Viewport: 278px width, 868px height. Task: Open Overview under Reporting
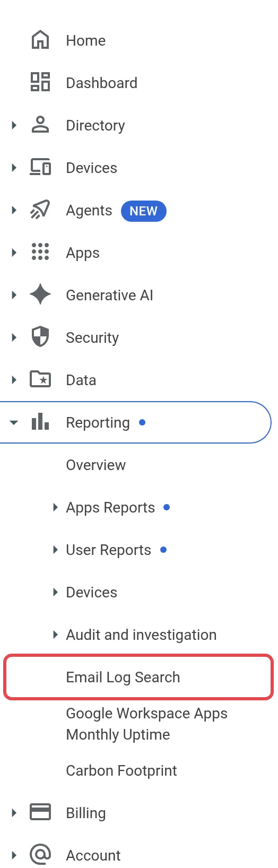[96, 465]
